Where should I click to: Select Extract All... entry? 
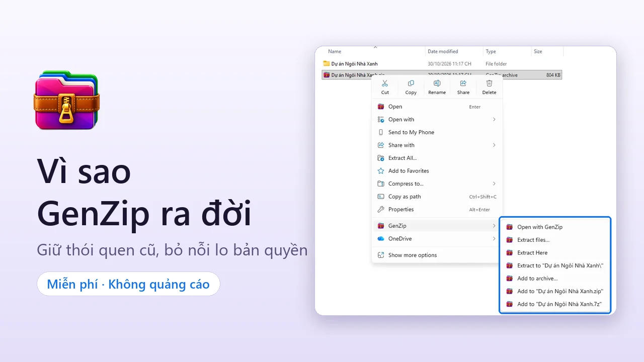pyautogui.click(x=437, y=158)
